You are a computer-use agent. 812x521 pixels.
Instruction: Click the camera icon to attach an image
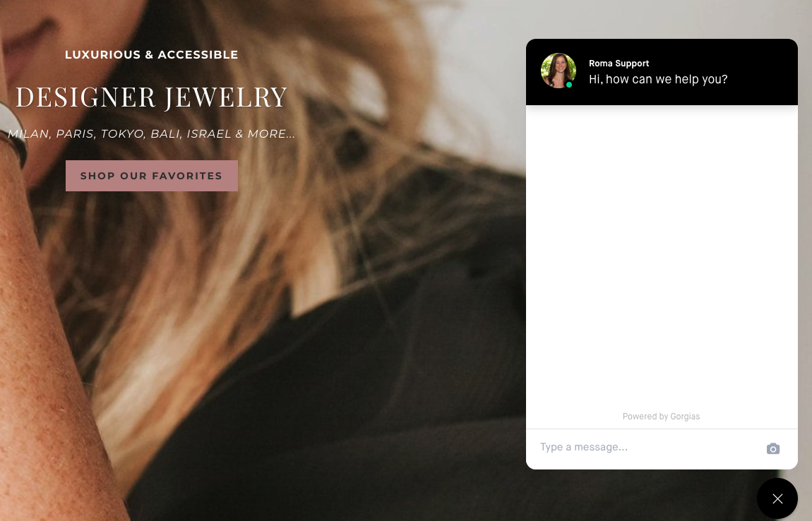[x=772, y=448]
